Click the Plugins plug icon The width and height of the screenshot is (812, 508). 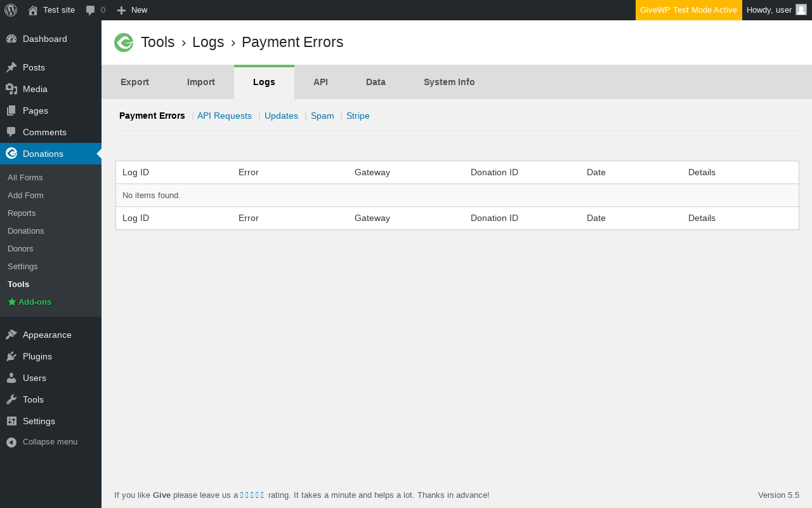11,356
